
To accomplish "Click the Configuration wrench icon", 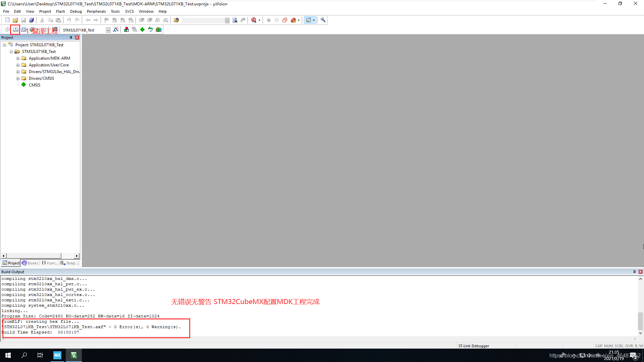I will point(323,20).
